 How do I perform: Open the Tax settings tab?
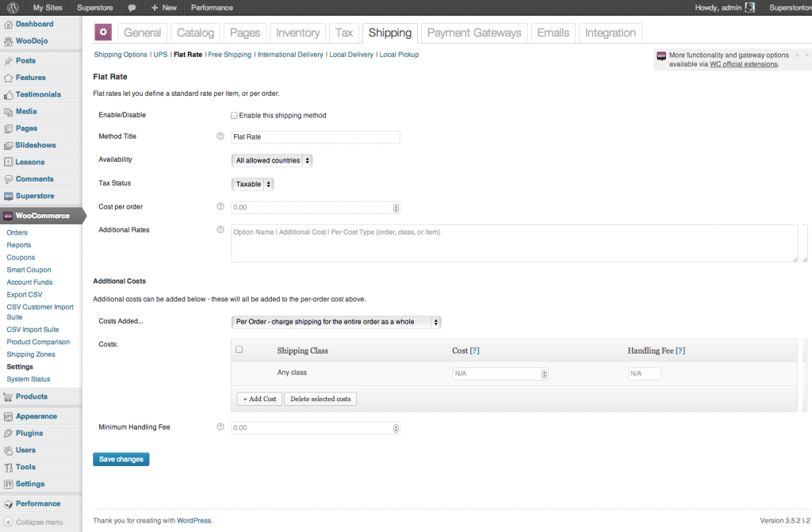pyautogui.click(x=344, y=33)
